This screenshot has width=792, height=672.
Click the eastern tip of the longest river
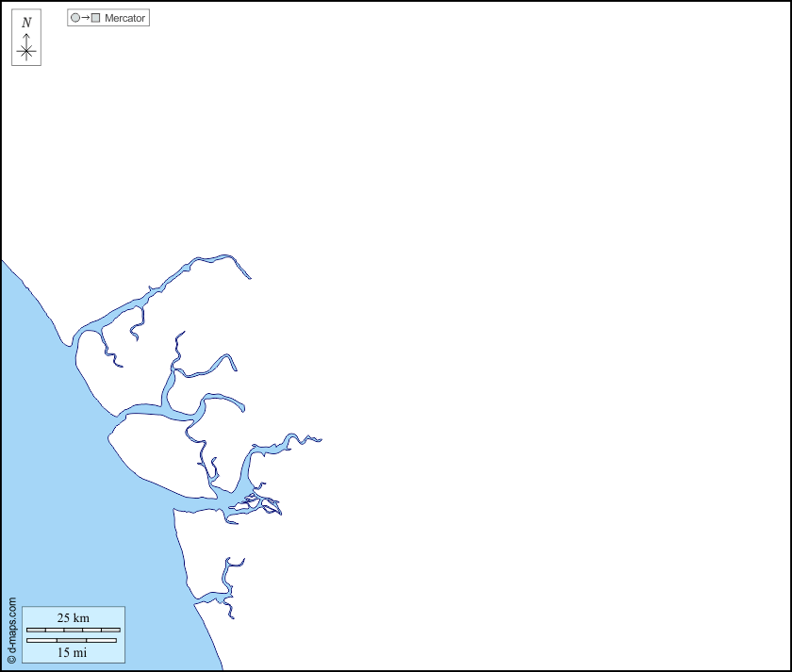[321, 439]
